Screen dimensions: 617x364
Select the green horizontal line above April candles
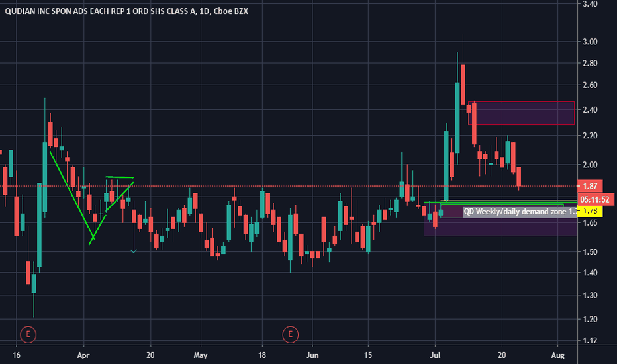[120, 177]
